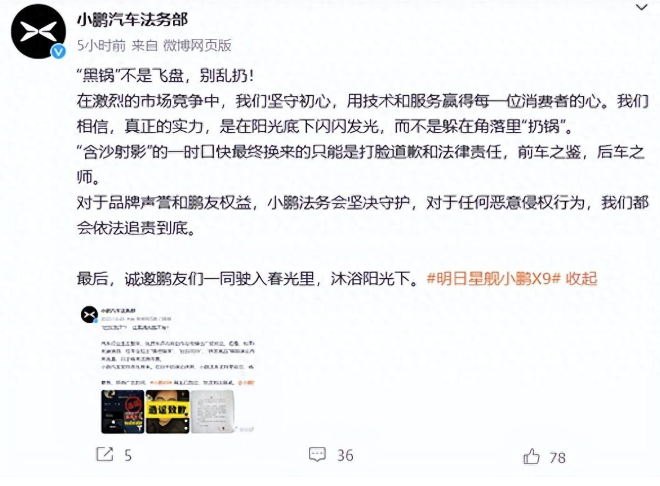Image resolution: width=660 pixels, height=486 pixels.
Task: Click the repost share arrow icon
Action: pos(105,454)
